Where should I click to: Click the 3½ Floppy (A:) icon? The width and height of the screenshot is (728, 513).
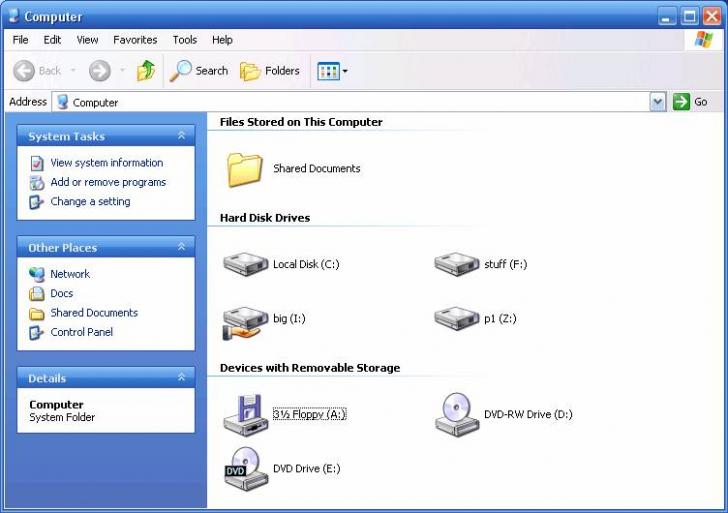coord(244,414)
